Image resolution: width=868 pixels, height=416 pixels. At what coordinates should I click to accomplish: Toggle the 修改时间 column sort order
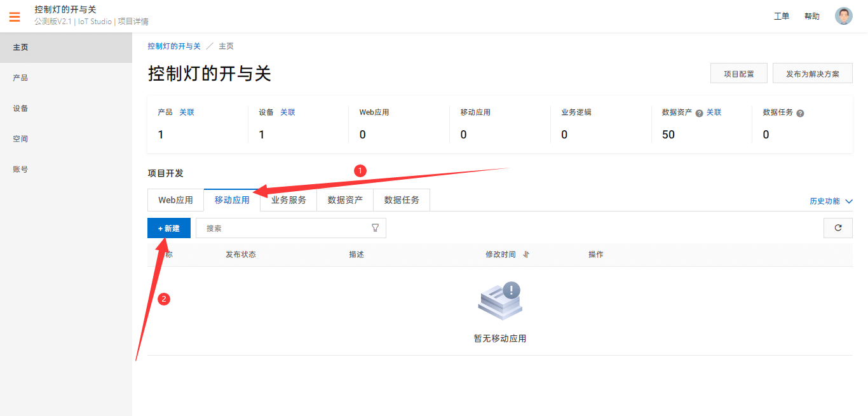[x=526, y=254]
